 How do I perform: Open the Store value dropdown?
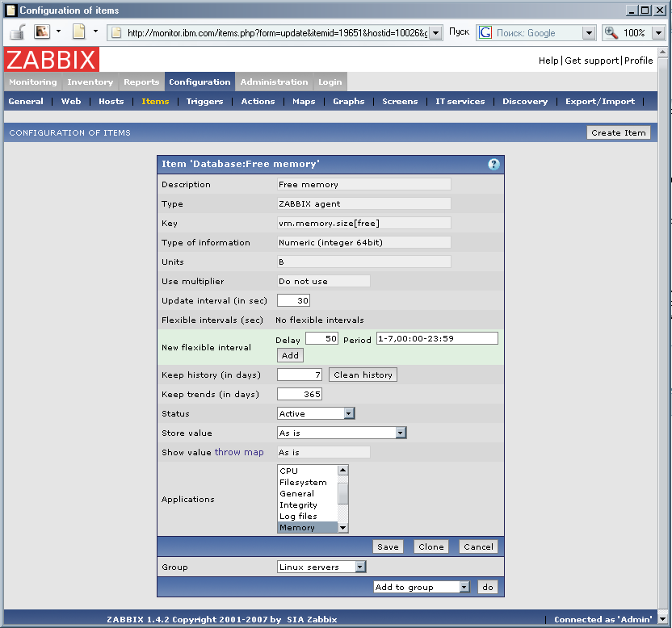click(400, 433)
